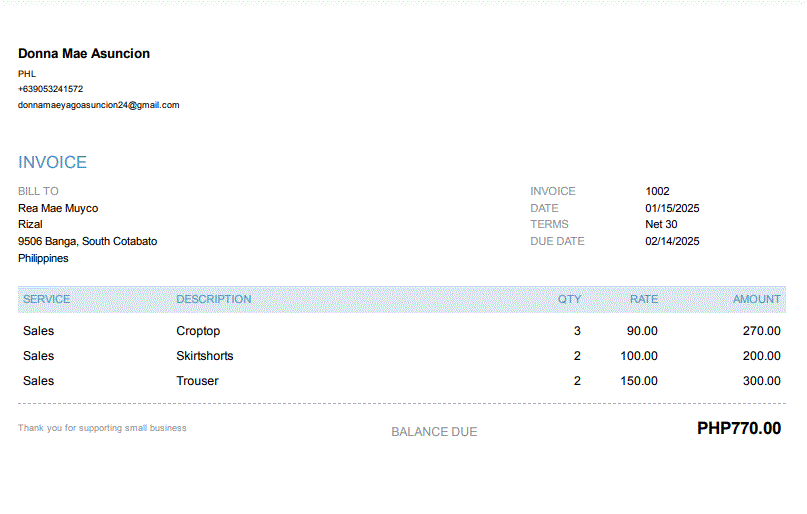807x514 pixels.
Task: Click the blue INVOICE heading
Action: point(52,162)
